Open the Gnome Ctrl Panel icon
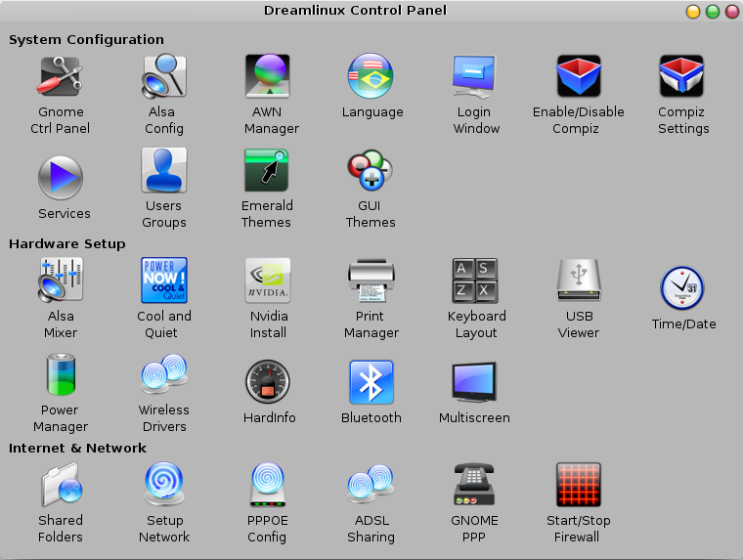This screenshot has height=560, width=743. tap(61, 76)
